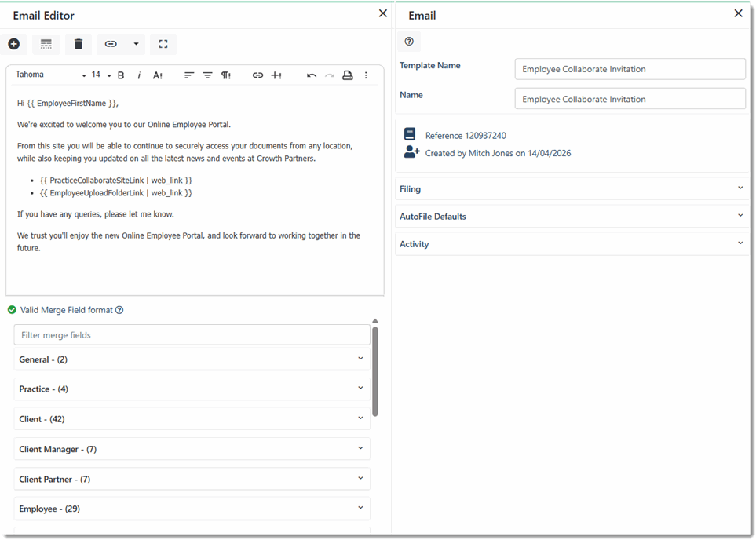Open the font size 14 dropdown

(100, 75)
